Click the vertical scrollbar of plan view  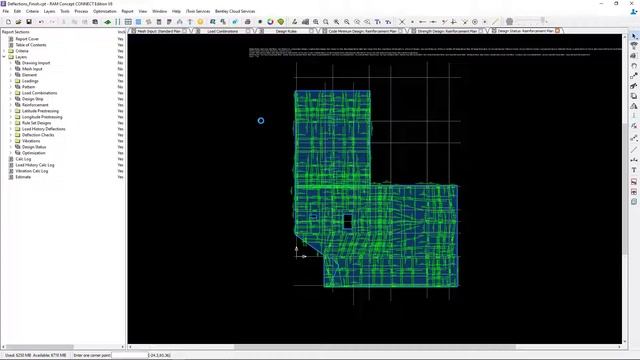point(624,188)
